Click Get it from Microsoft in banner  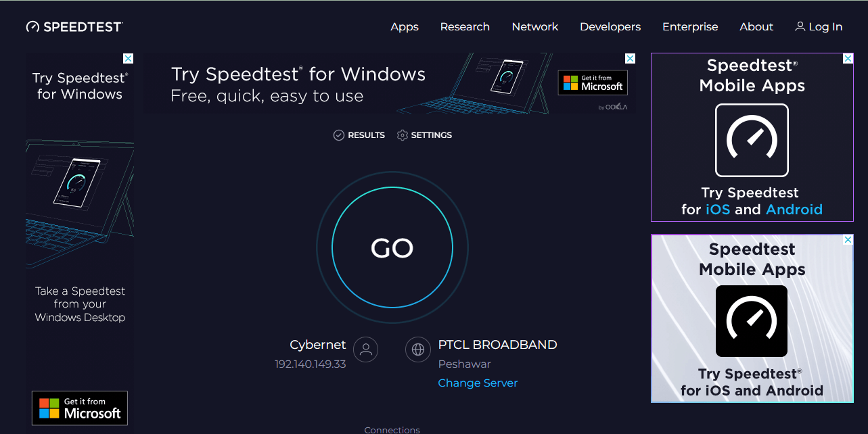[x=593, y=82]
